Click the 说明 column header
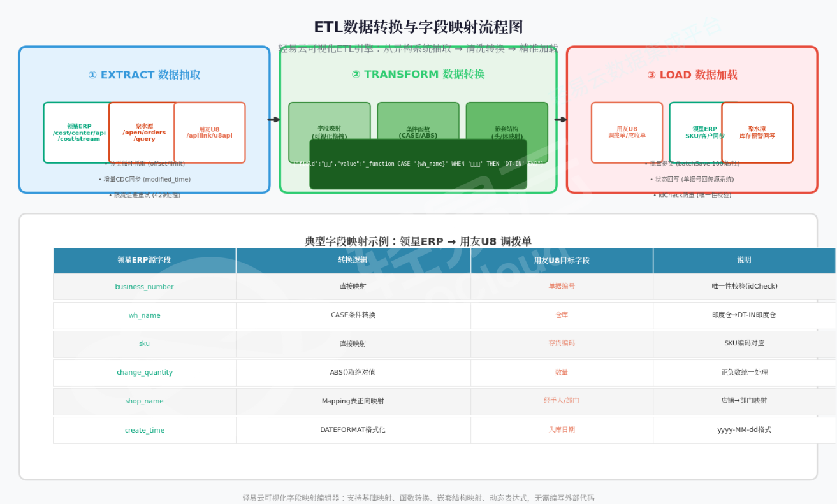 click(745, 261)
